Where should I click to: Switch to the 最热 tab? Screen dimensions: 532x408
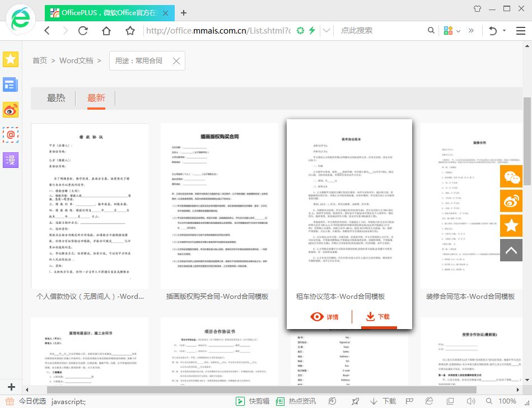click(x=56, y=98)
